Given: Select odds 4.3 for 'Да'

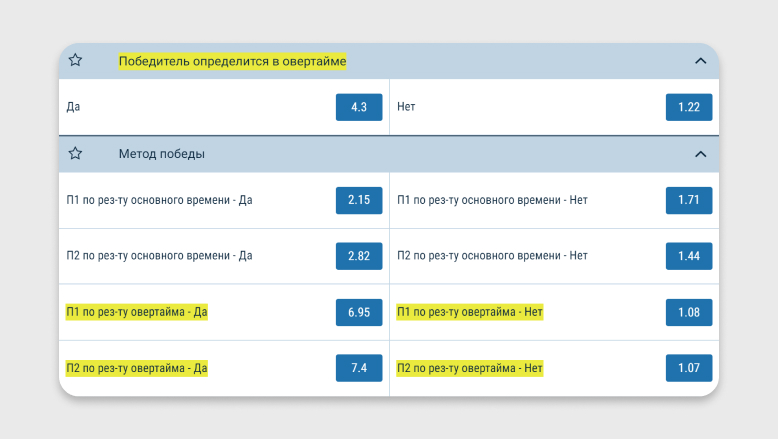Looking at the screenshot, I should [359, 107].
